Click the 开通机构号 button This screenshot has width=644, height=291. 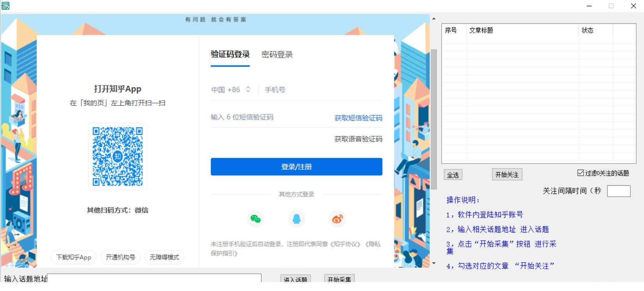[x=121, y=257]
